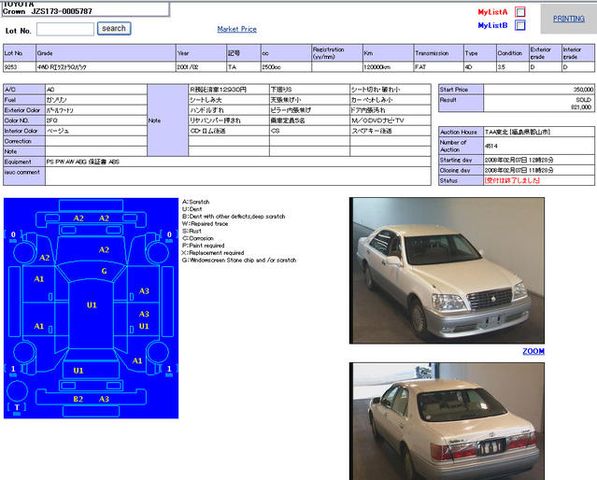Tick the MyListA checkbox
This screenshot has width=597, height=480.
point(520,12)
